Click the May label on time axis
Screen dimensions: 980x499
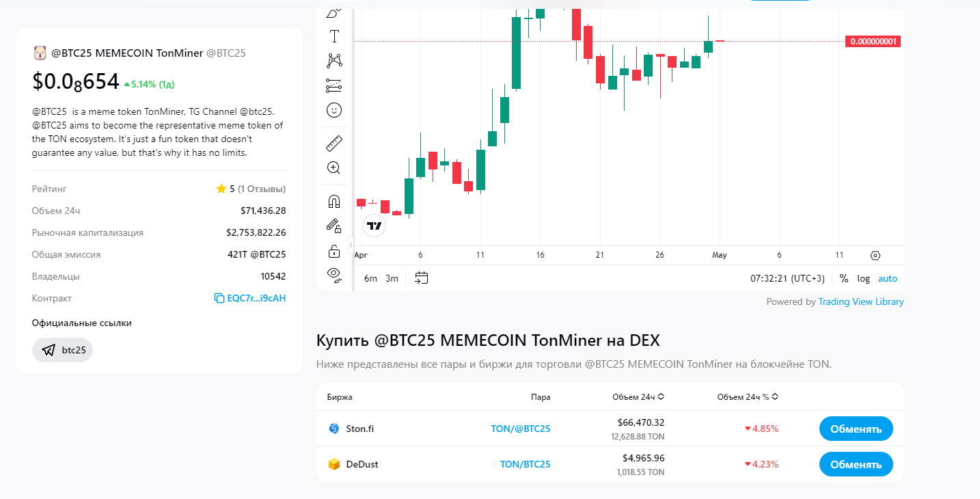[x=720, y=255]
